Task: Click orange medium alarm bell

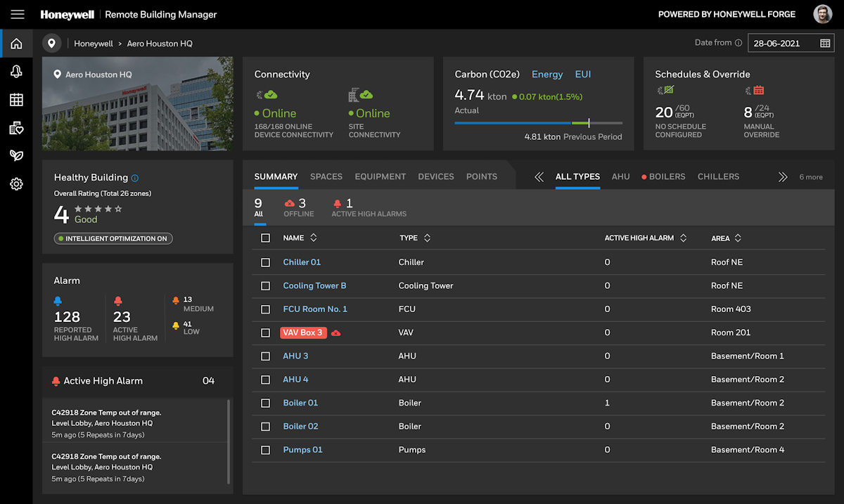Action: [176, 300]
